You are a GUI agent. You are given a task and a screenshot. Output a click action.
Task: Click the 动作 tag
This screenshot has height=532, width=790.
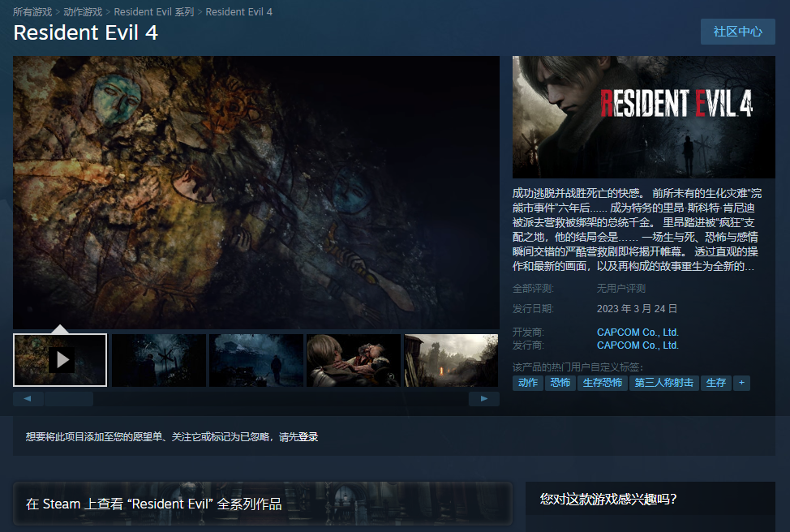pyautogui.click(x=528, y=383)
